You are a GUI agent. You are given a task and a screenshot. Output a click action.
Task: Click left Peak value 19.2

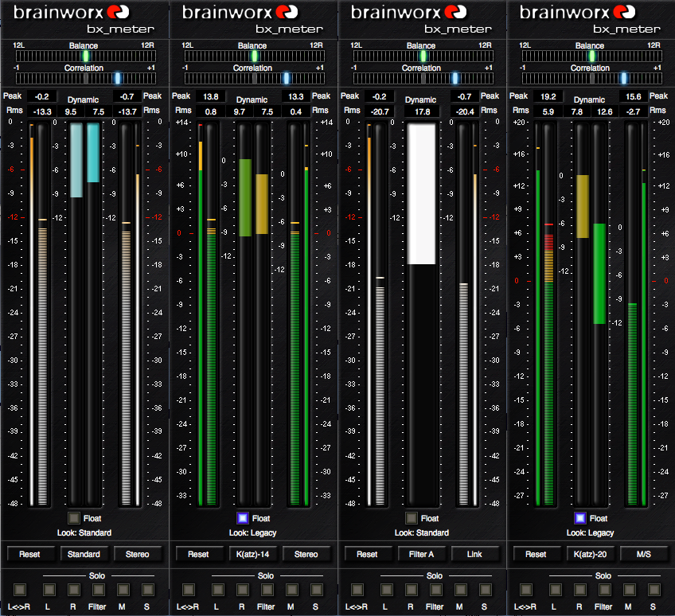[548, 96]
